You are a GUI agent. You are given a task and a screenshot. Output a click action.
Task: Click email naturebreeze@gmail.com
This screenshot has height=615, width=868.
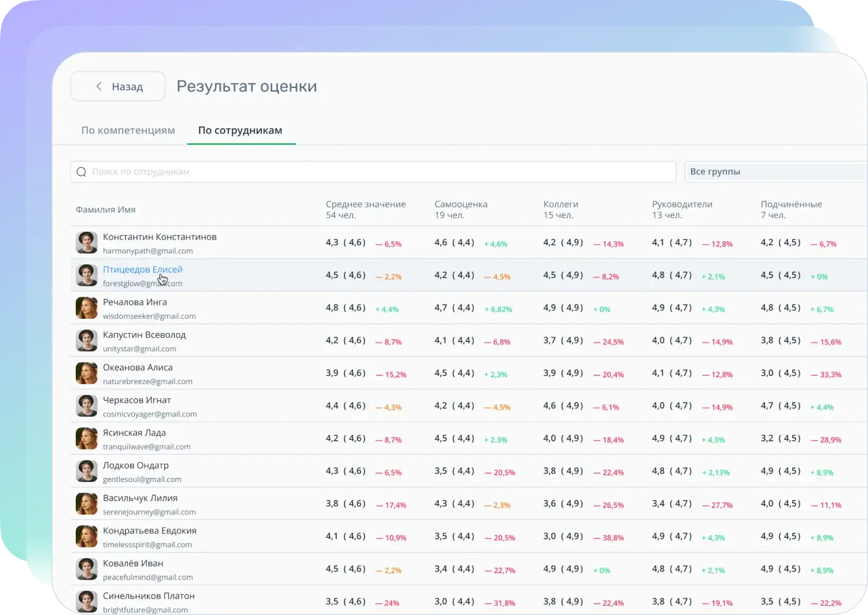pyautogui.click(x=147, y=382)
